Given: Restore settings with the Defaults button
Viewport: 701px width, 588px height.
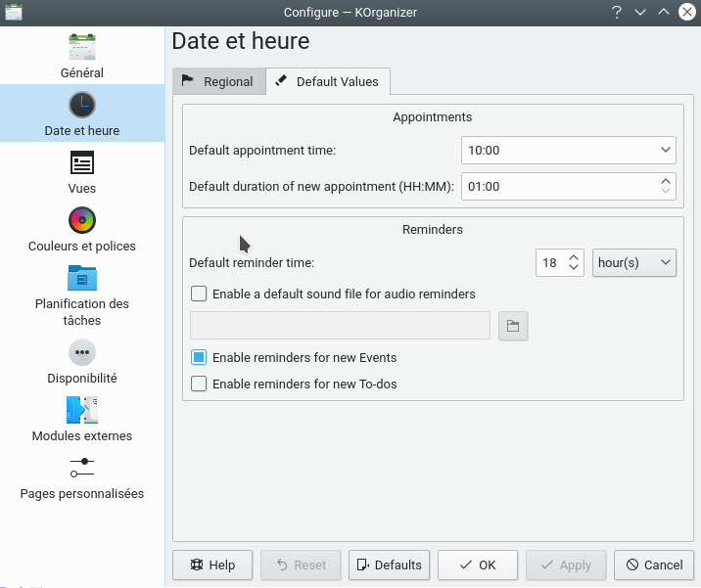Looking at the screenshot, I should (389, 565).
